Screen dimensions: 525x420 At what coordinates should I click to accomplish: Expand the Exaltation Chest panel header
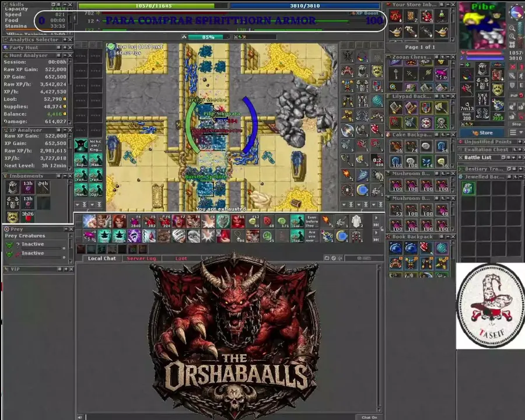[x=491, y=150]
